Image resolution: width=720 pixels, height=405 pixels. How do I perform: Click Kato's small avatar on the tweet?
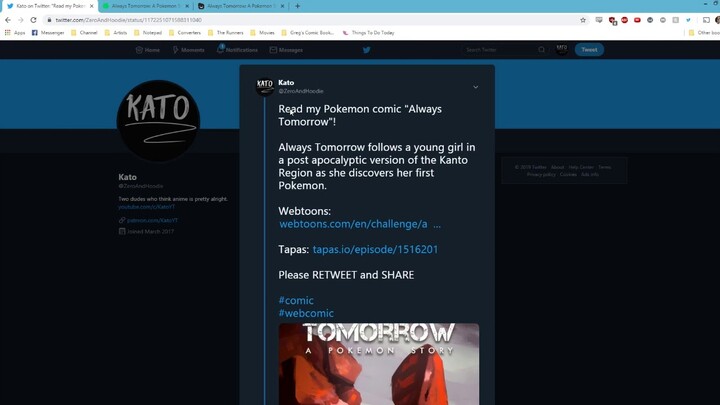[x=265, y=87]
